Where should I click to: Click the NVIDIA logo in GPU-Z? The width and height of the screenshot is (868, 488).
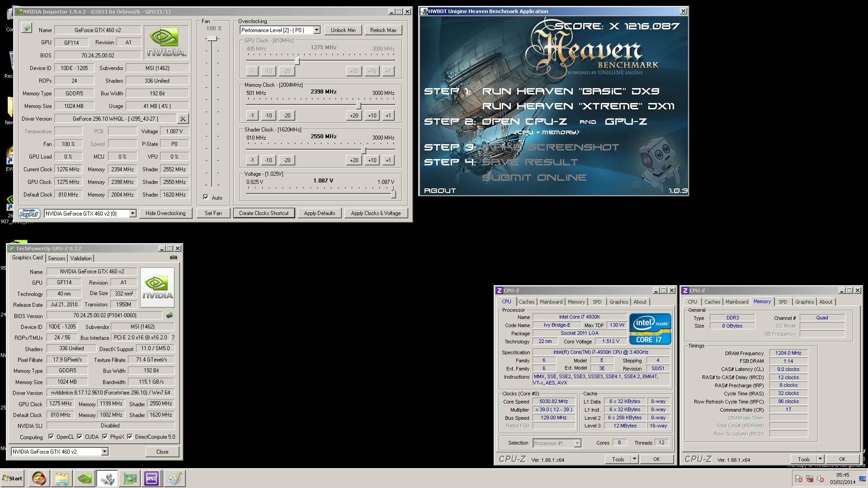coord(157,287)
